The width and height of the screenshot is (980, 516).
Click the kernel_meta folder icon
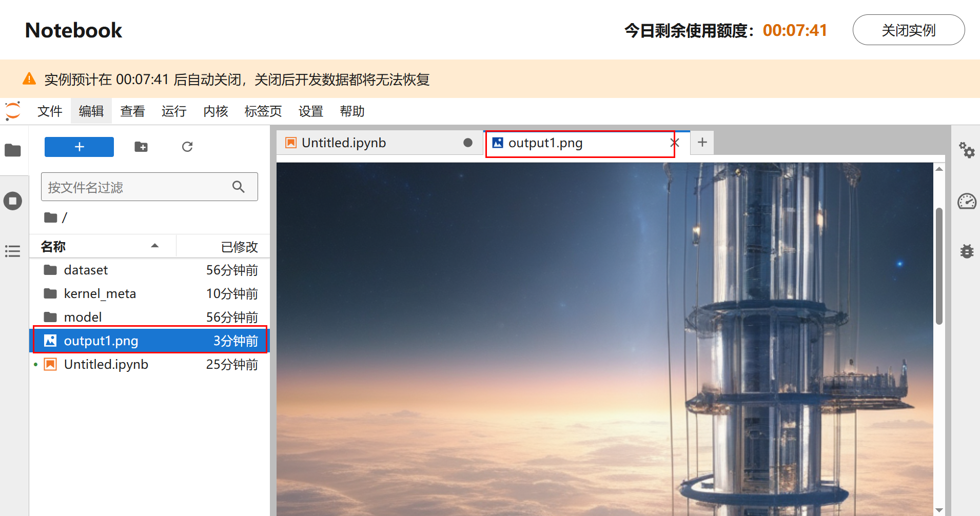(50, 293)
